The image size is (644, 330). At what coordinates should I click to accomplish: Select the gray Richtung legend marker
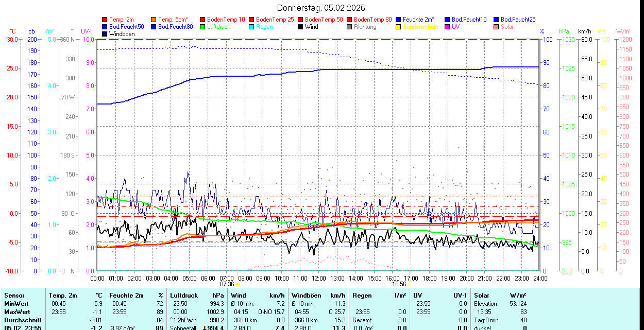(x=350, y=27)
